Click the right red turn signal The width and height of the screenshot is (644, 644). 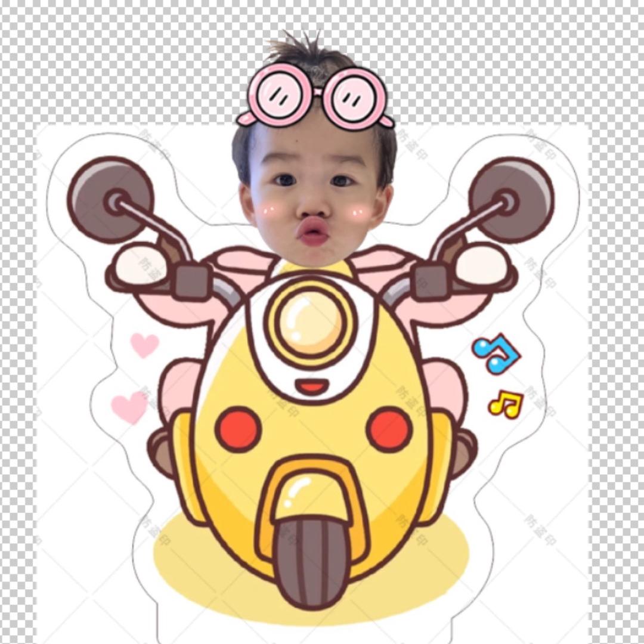click(389, 429)
